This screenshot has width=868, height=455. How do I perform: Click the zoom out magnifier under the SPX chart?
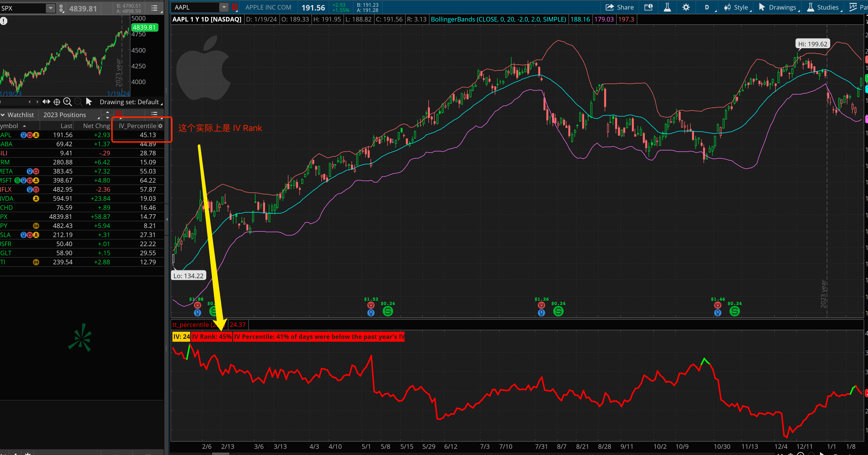point(78,102)
